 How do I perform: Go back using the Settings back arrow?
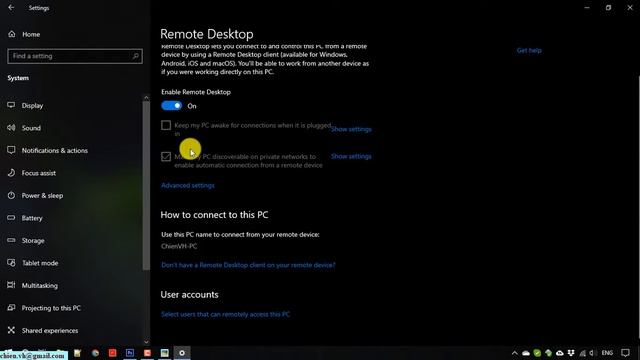(x=11, y=8)
